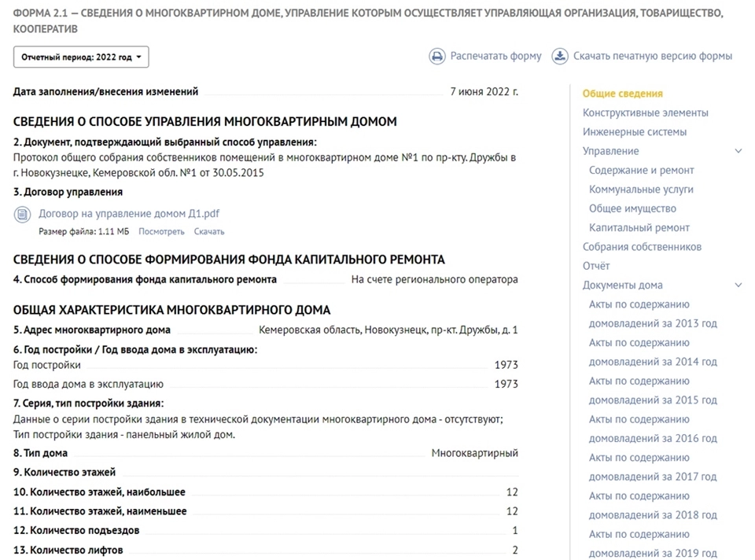Click the printer icon beside Распечатать форму
The height and width of the screenshot is (560, 755).
click(x=436, y=56)
